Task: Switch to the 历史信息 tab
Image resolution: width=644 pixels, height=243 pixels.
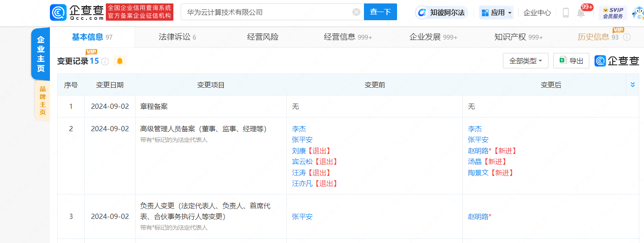Action: 598,37
